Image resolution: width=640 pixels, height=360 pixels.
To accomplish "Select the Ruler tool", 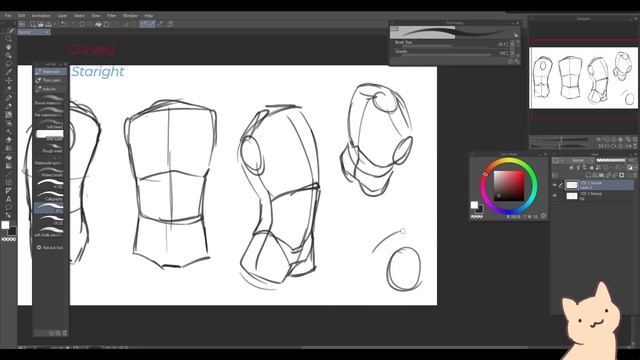I will (x=9, y=191).
